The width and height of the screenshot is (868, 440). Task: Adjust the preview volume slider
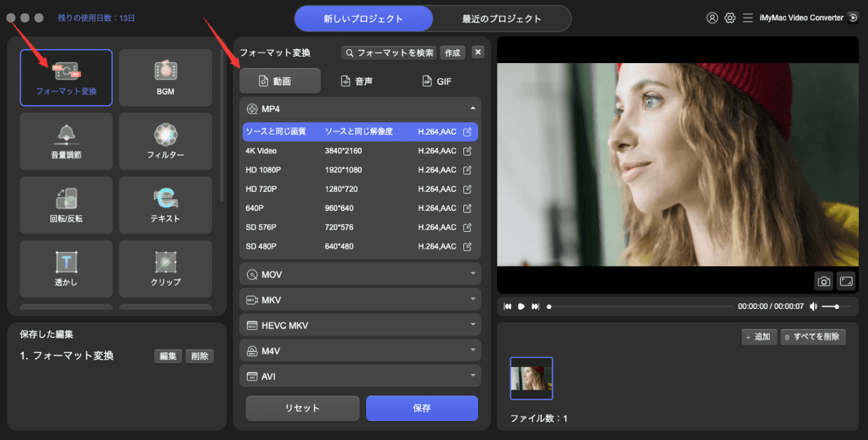836,306
